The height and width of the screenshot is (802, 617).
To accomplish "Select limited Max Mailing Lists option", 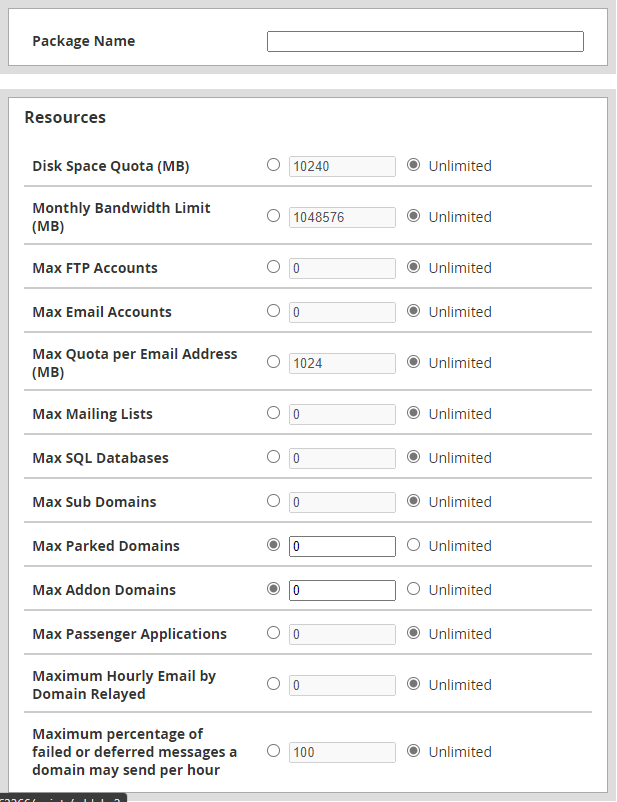I will tap(273, 413).
